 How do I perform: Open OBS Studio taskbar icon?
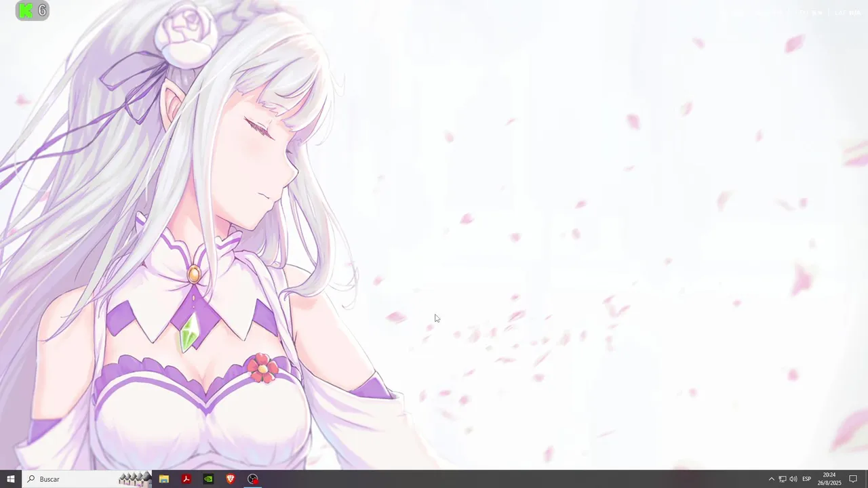253,479
